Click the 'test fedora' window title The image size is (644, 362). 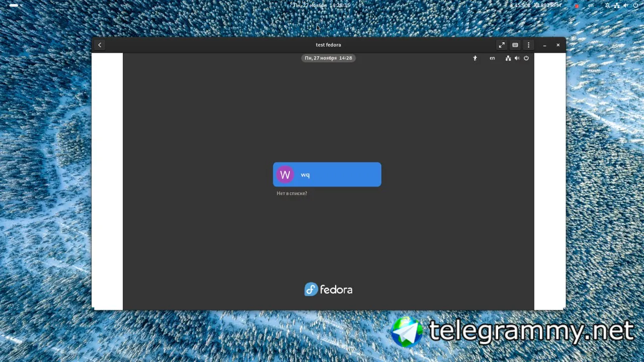click(x=329, y=45)
